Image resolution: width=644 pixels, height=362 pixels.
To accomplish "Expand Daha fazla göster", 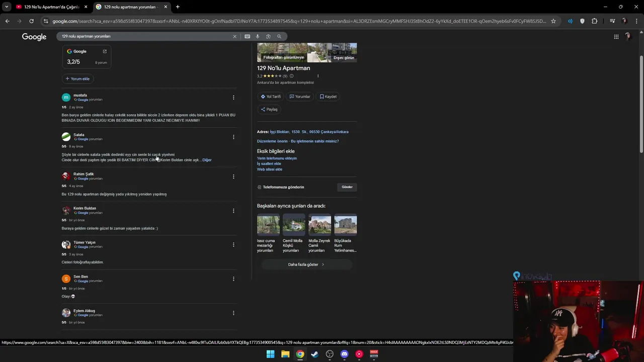I will pyautogui.click(x=306, y=264).
